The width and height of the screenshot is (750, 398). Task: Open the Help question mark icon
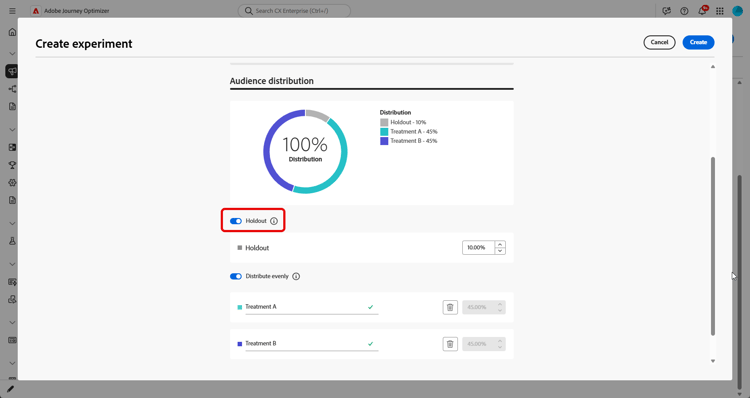684,11
